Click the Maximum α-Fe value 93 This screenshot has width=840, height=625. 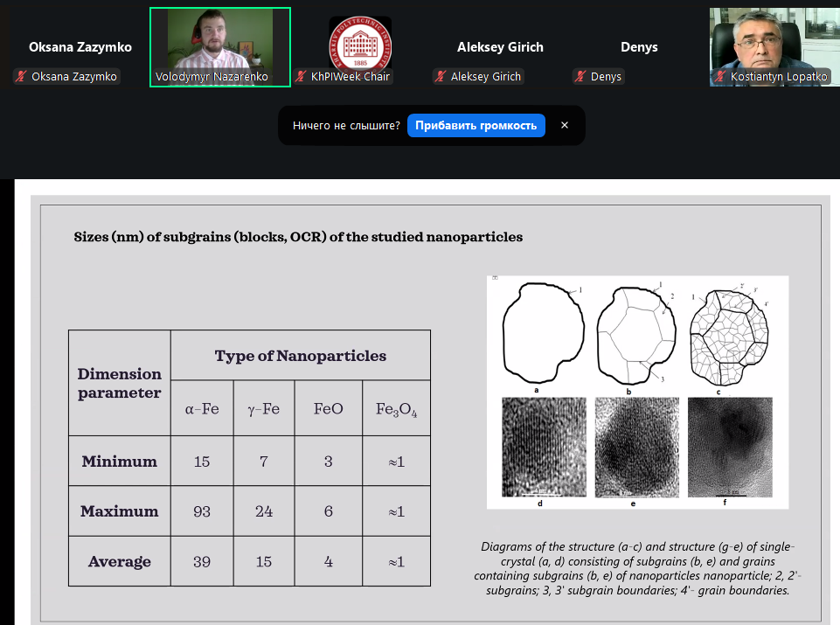(202, 511)
